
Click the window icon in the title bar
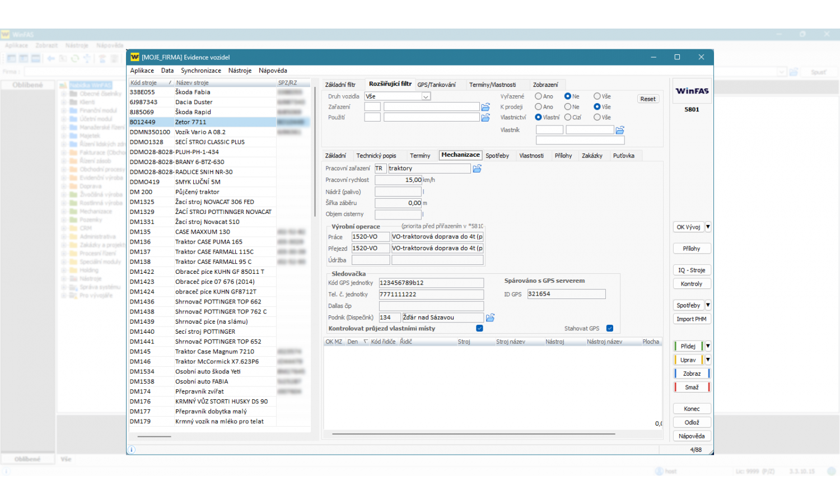coord(134,57)
